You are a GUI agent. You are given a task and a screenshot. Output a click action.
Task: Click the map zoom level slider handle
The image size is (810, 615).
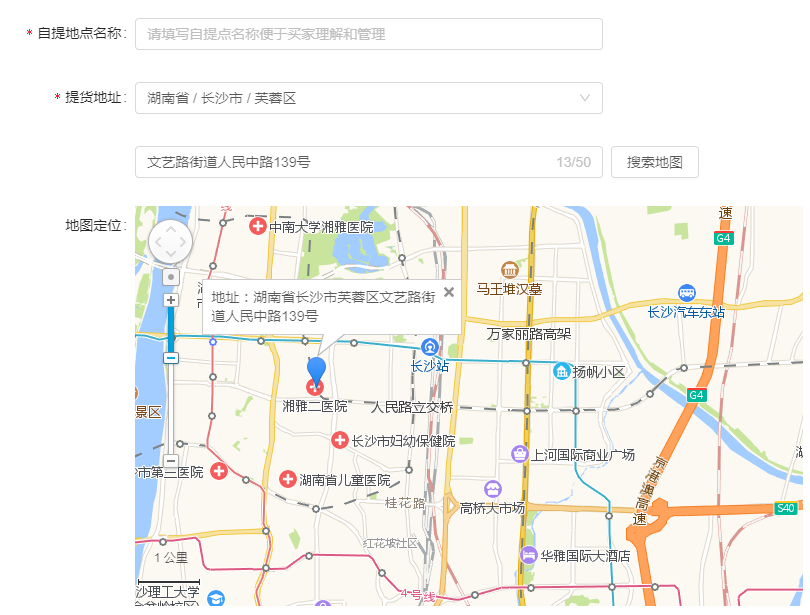[171, 357]
